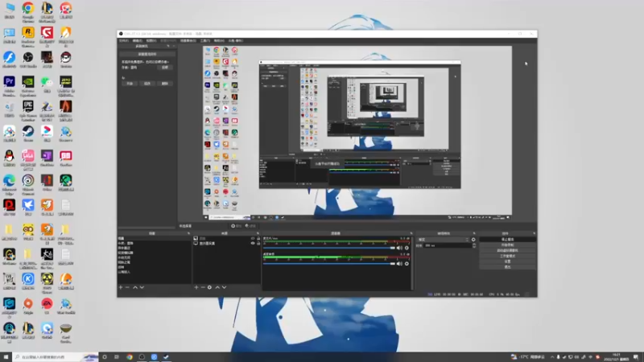Open the Epic Games Launcher desktop icon
Viewport: 644px width, 362px height.
pos(28,111)
